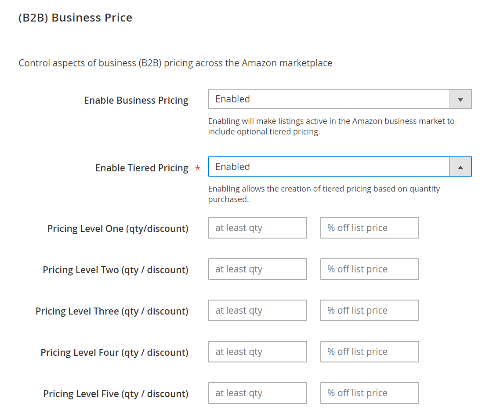Focus Pricing Level Five 'at least qty' field
Viewport: 504px width, 420px height.
pyautogui.click(x=257, y=393)
